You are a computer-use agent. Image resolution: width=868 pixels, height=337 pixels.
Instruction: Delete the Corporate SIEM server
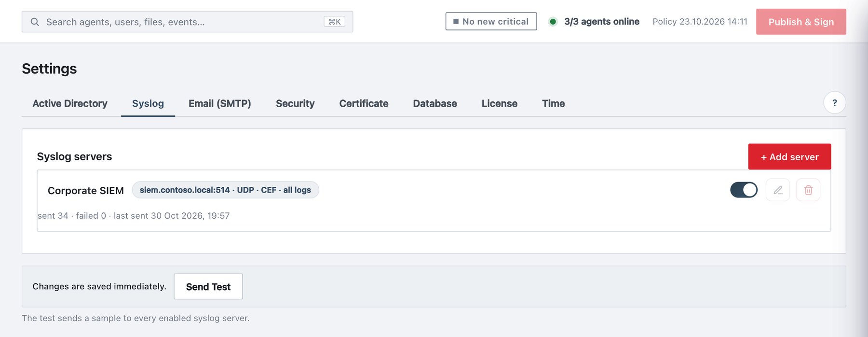coord(808,190)
